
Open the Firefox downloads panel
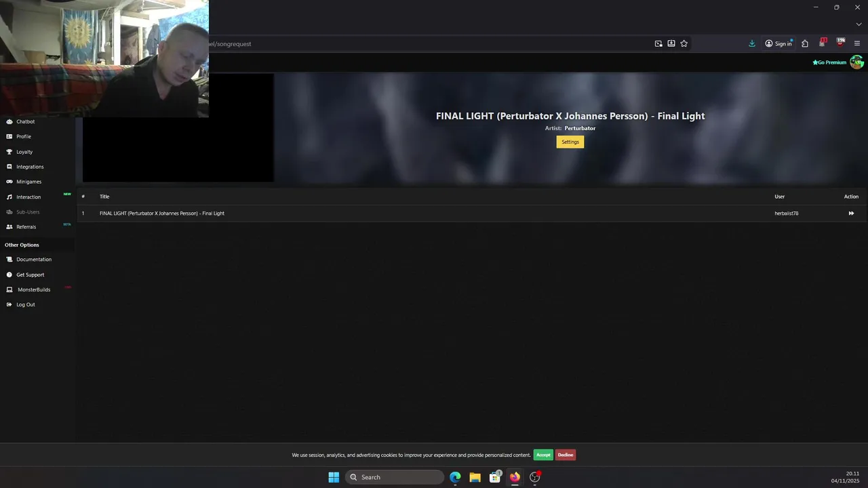pos(752,43)
